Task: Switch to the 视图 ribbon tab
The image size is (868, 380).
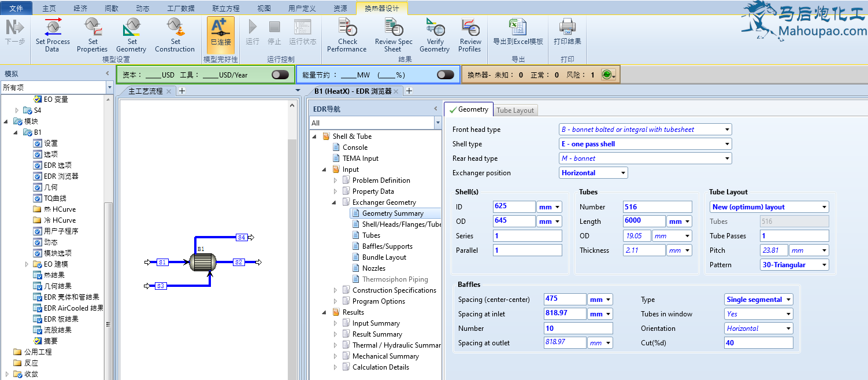Action: pos(264,9)
